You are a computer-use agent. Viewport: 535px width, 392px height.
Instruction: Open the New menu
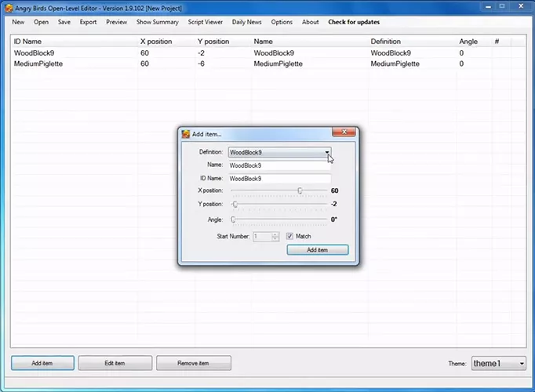18,22
